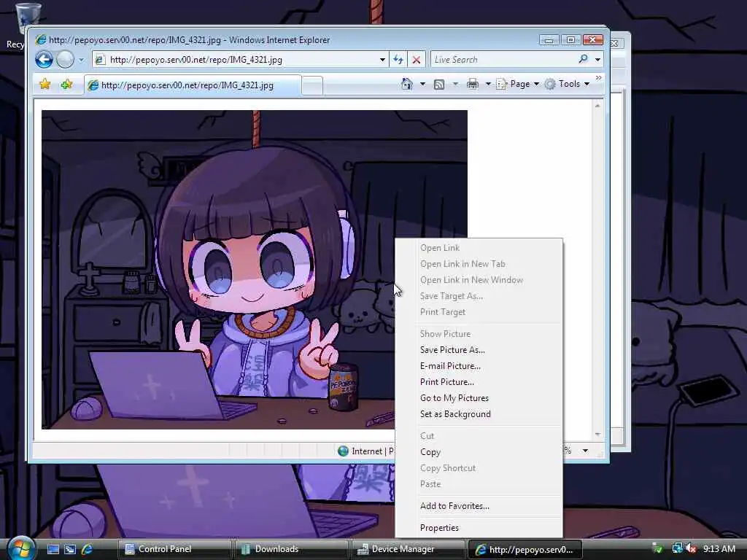
Task: Open a new blank tab button
Action: point(312,86)
